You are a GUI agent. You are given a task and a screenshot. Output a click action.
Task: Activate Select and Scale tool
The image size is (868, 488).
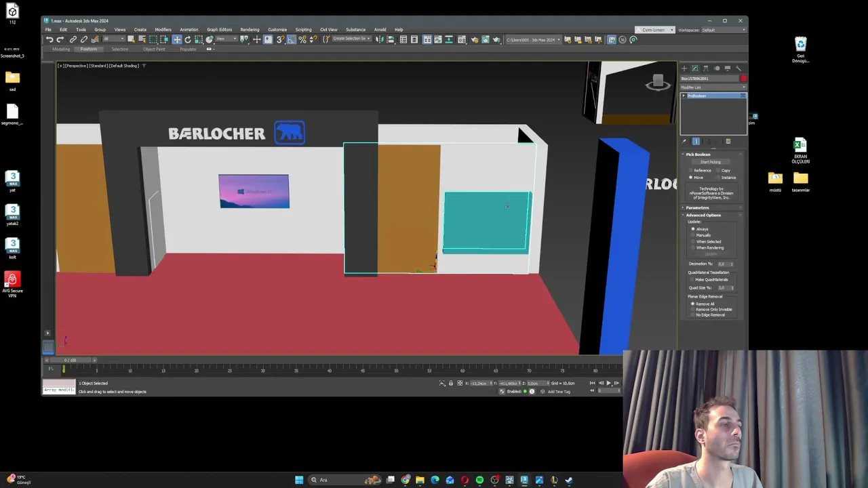coord(199,39)
